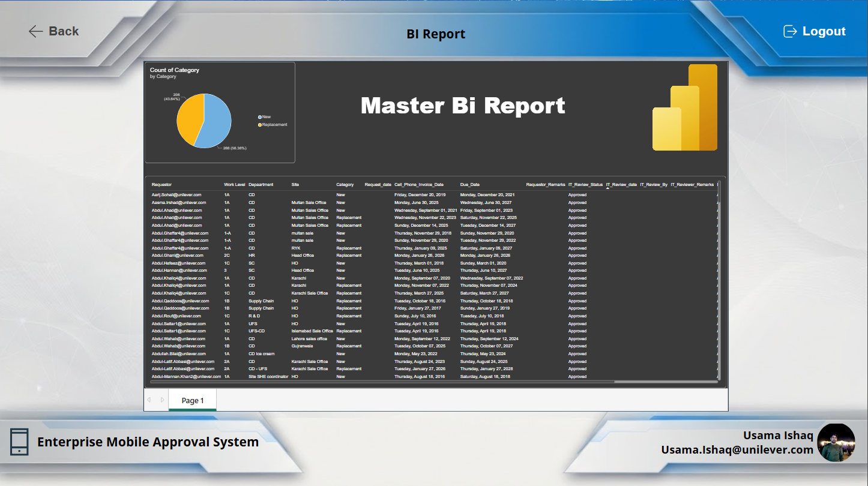
Task: Click the IT_Review_Status column header
Action: coord(586,185)
